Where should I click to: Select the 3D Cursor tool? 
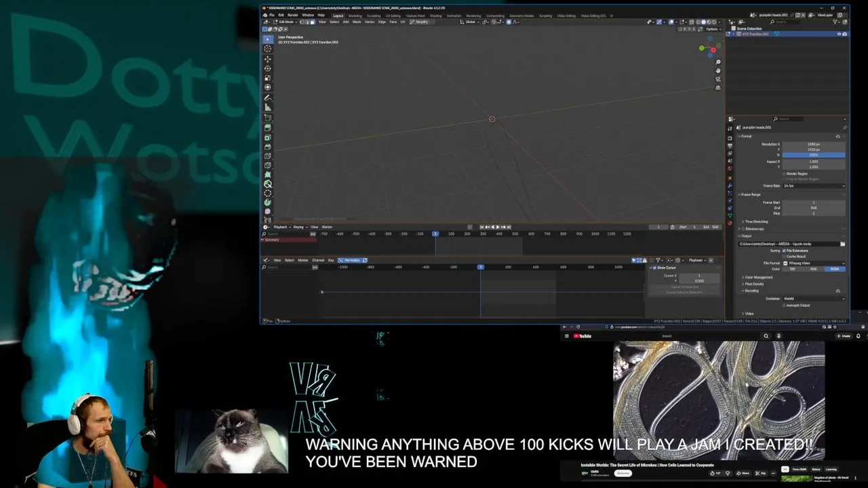(x=268, y=49)
